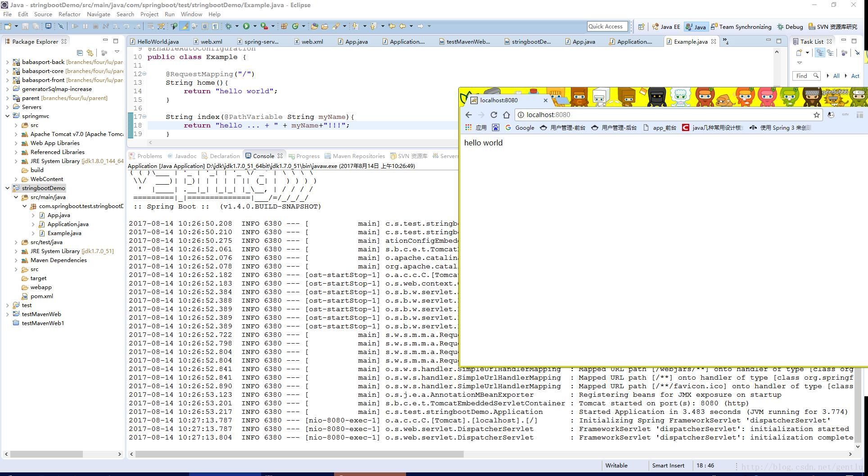Go to last edit location icon
868x476 pixels.
pyautogui.click(x=392, y=26)
